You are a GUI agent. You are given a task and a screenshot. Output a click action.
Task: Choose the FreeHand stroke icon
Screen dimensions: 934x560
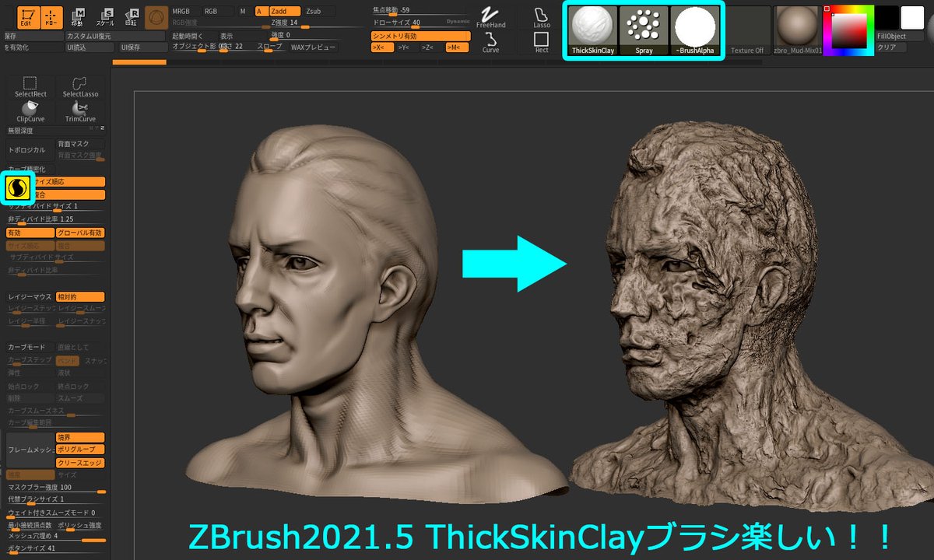click(490, 17)
